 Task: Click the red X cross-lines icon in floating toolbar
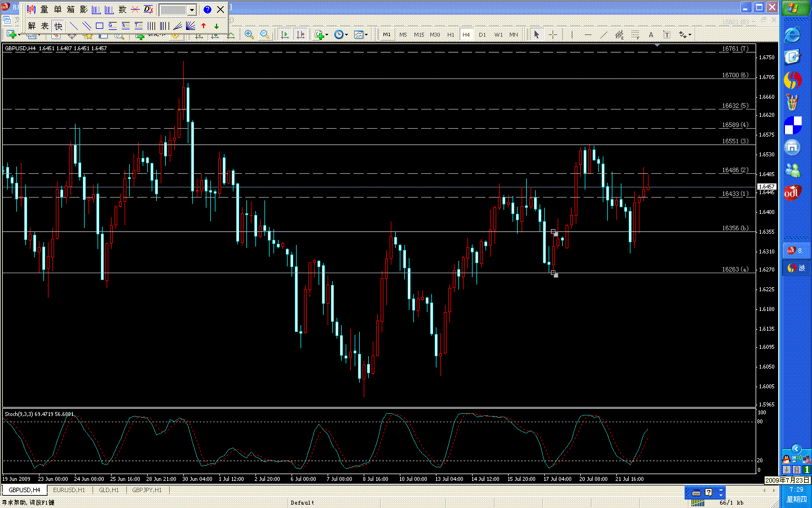(135, 10)
